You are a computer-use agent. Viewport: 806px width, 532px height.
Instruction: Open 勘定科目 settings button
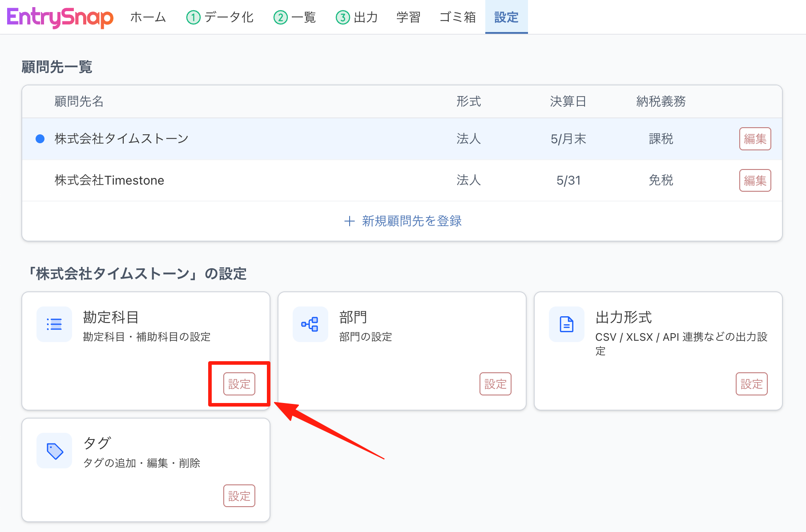click(239, 384)
